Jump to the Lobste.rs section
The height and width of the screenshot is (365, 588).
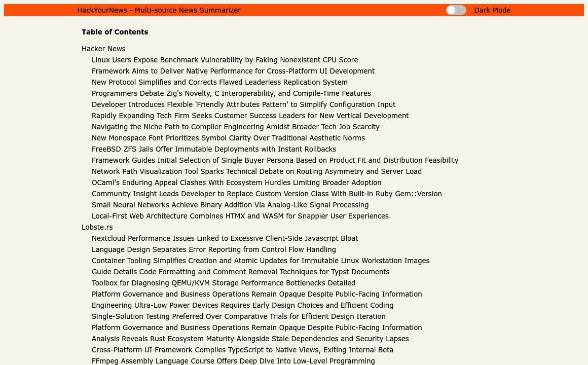coord(97,227)
